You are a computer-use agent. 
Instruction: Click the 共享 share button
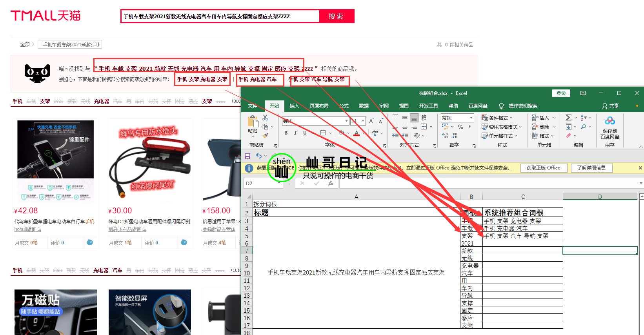(x=611, y=106)
